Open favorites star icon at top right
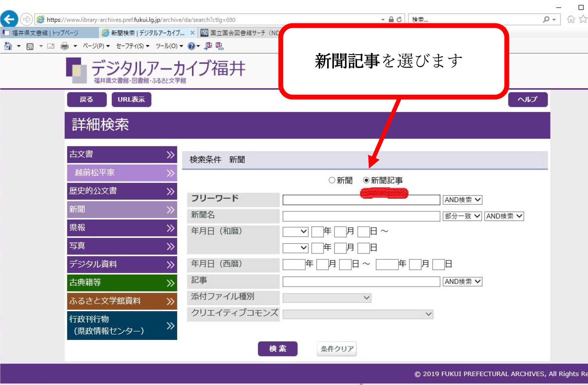Viewport: 588px width, 385px height. [x=583, y=19]
